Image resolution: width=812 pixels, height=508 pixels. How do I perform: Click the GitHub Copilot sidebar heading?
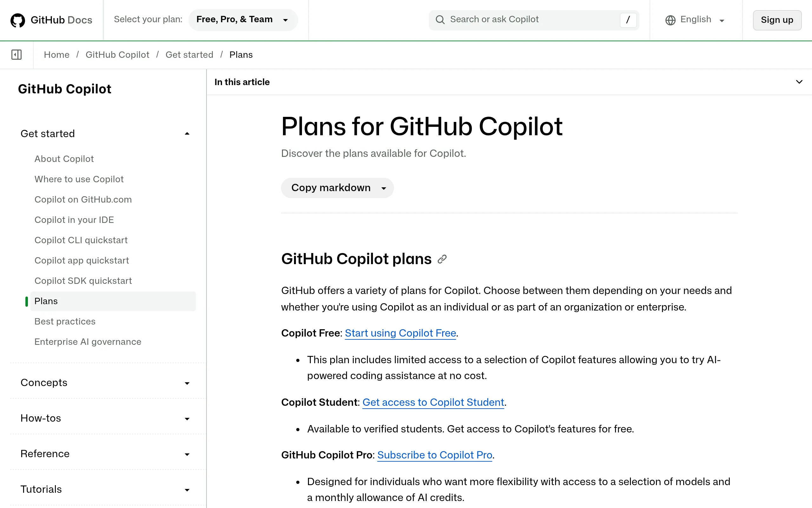click(64, 89)
